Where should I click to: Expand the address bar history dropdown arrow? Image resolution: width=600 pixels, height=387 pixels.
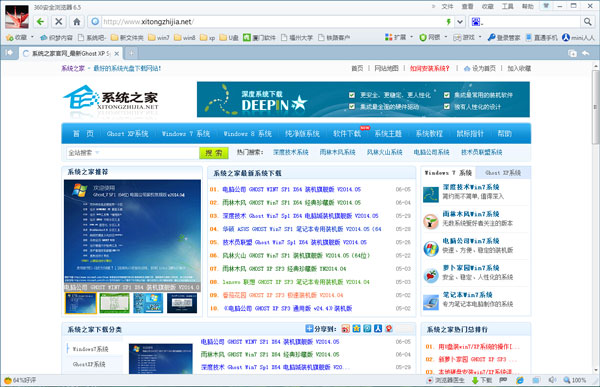point(460,22)
